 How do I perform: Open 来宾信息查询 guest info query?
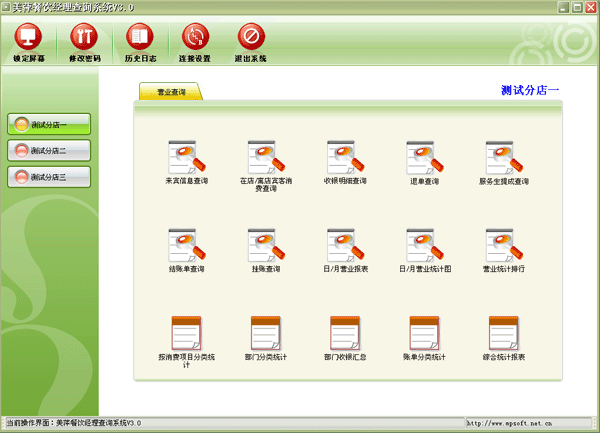[x=185, y=158]
